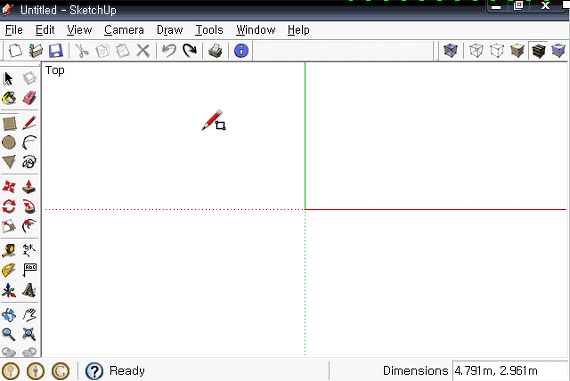Click the Paste clipboard icon
The height and width of the screenshot is (381, 570).
click(x=123, y=51)
